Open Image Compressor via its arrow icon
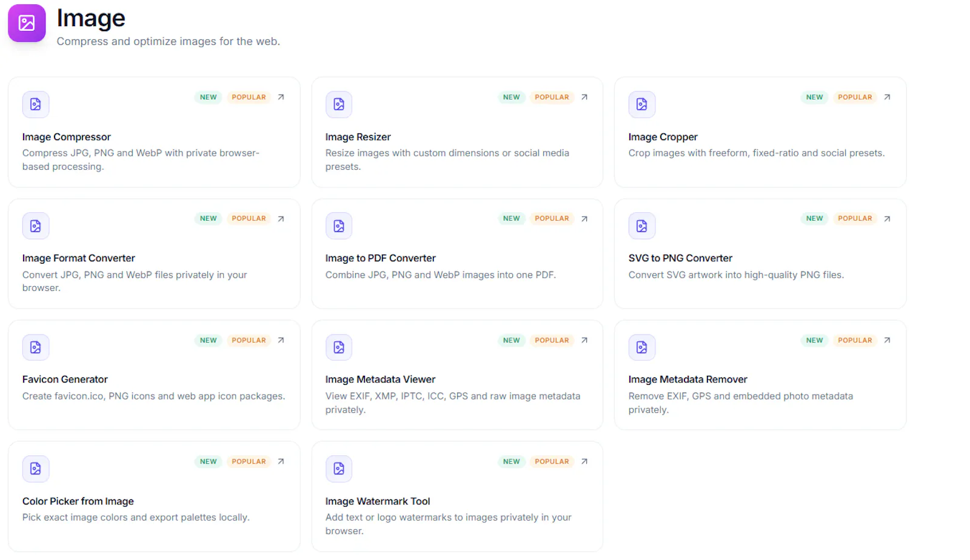 click(x=281, y=97)
